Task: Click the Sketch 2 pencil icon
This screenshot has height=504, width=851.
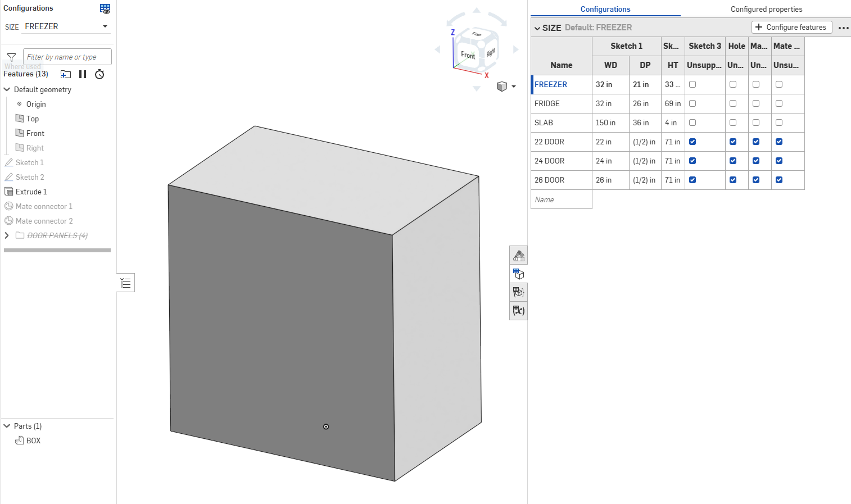Action: tap(9, 177)
